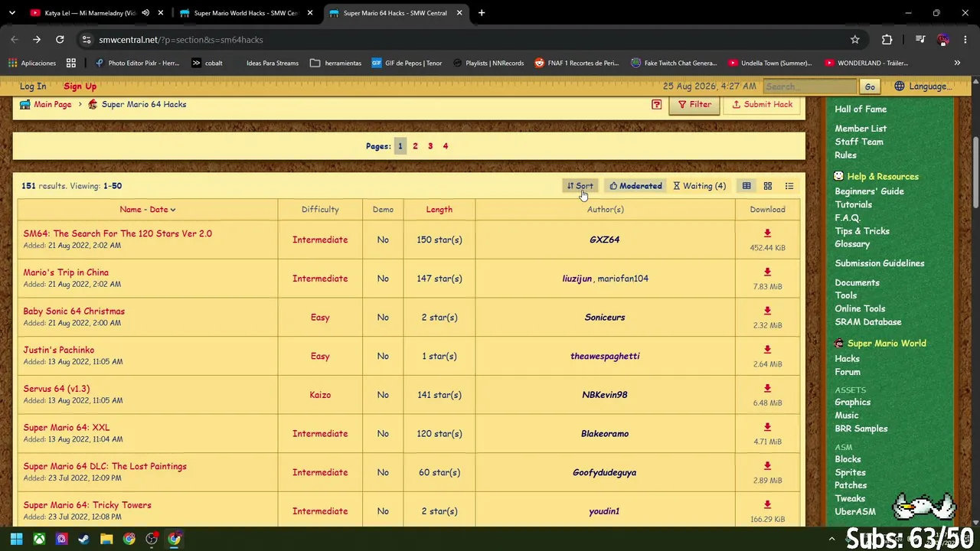Open Steam from the taskbar
This screenshot has height=551, width=980.
click(x=83, y=539)
